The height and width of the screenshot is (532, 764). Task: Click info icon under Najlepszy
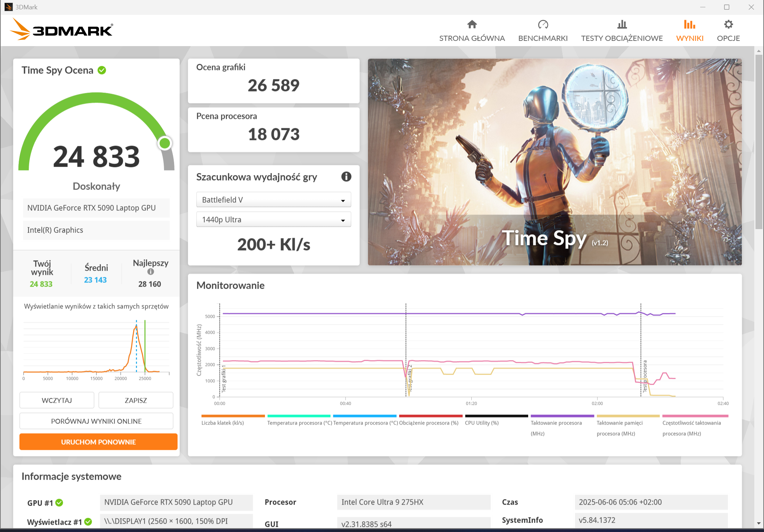coord(151,272)
